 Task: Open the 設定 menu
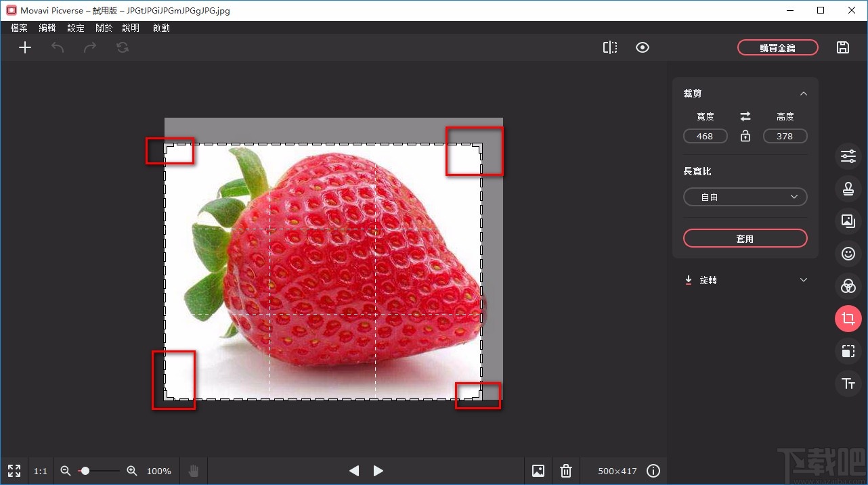[x=76, y=28]
